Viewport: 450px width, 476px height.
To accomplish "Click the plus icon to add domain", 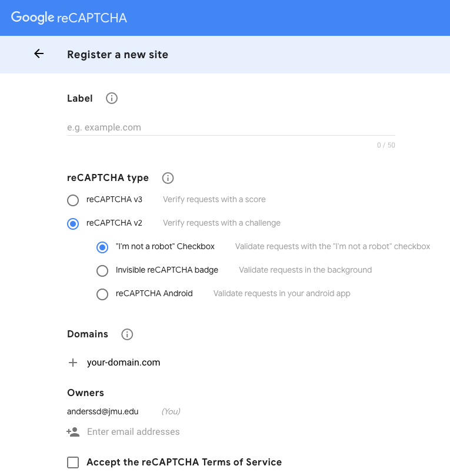I will [x=73, y=363].
